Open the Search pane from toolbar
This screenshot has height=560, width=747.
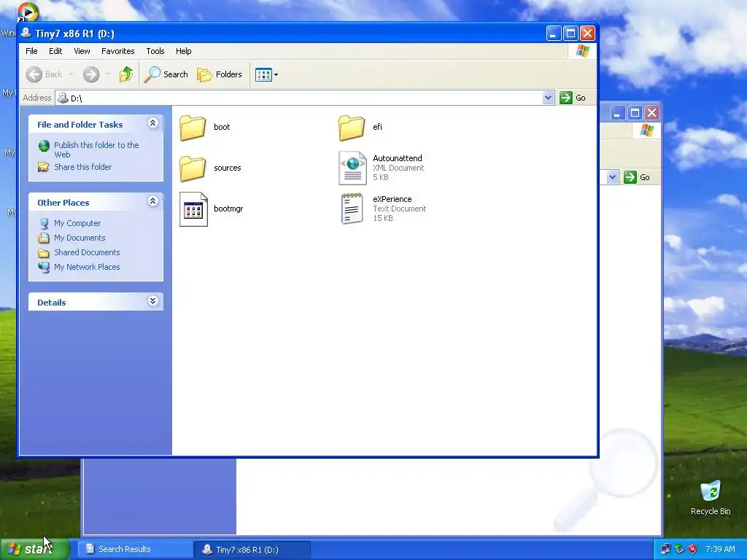[x=166, y=74]
